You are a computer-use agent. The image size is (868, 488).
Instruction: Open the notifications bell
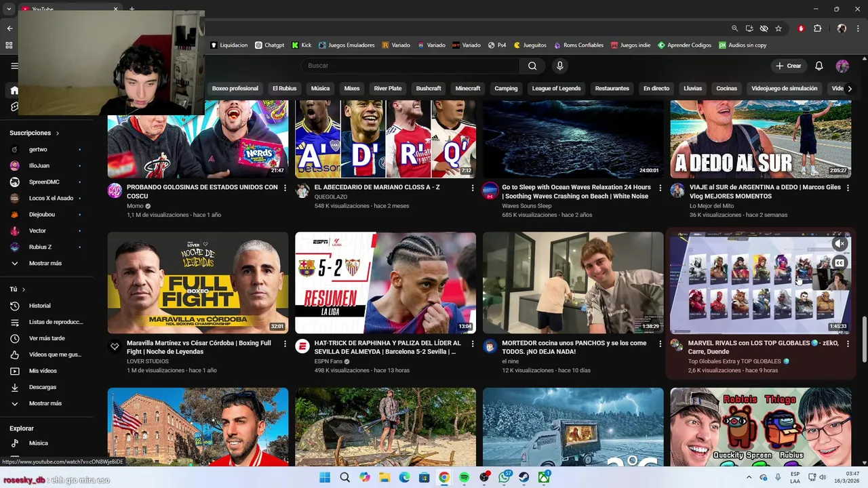818,66
